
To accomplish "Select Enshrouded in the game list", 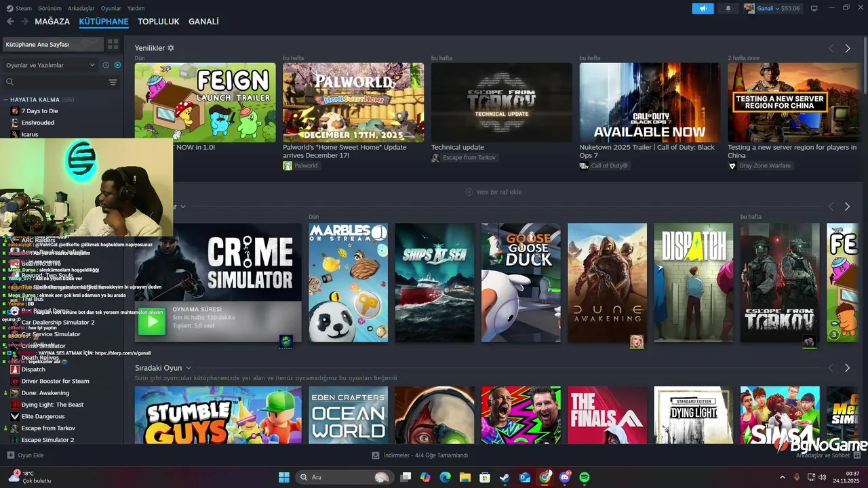I will (x=38, y=123).
